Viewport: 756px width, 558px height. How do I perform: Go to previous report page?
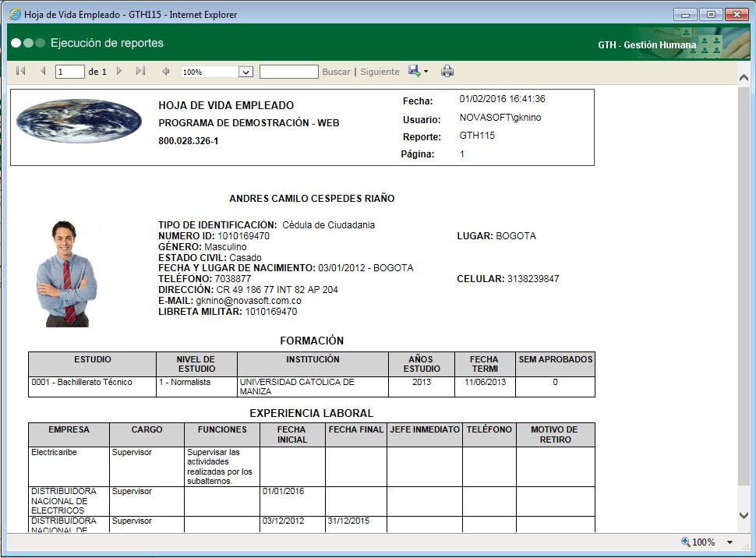click(x=43, y=72)
